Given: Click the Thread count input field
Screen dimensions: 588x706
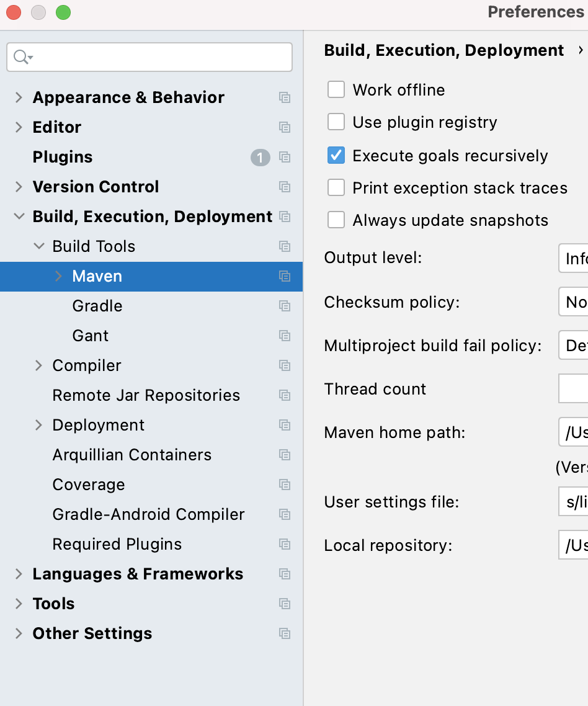Looking at the screenshot, I should point(574,389).
